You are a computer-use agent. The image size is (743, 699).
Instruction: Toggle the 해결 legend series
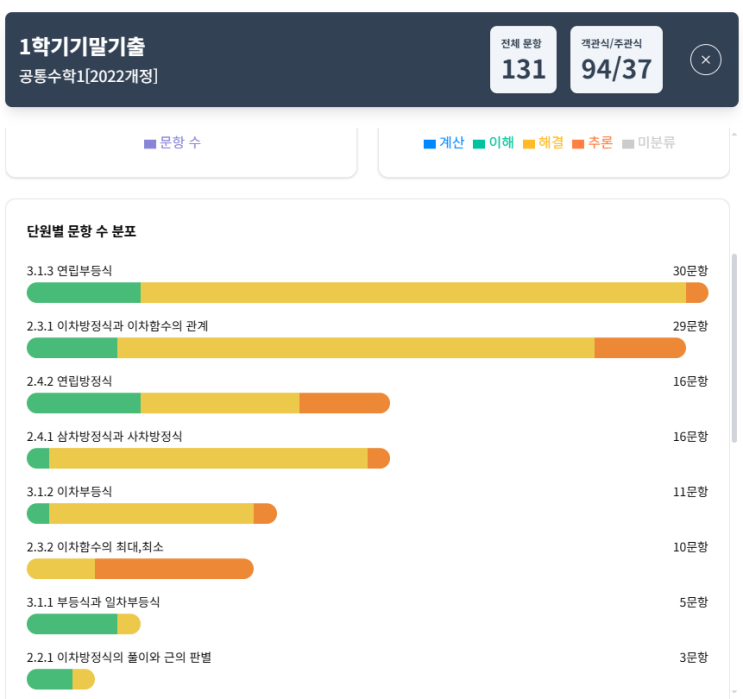(x=543, y=143)
